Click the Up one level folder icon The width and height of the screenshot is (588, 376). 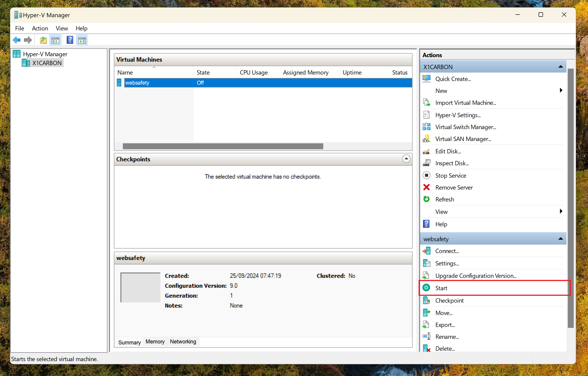pos(43,40)
